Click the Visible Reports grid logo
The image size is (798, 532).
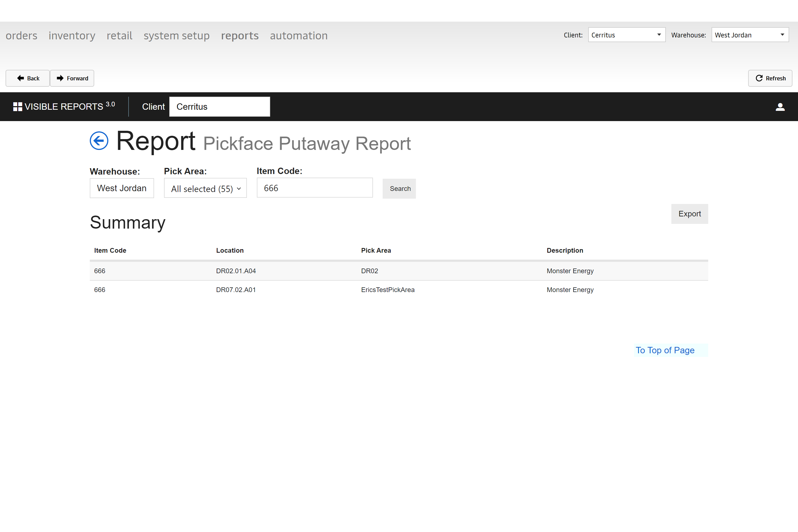pos(18,106)
